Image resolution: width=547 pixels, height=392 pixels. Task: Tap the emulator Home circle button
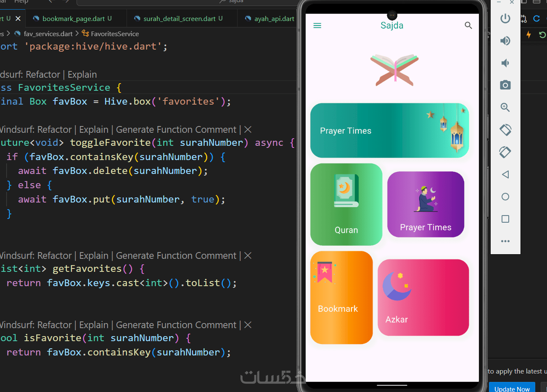click(505, 197)
